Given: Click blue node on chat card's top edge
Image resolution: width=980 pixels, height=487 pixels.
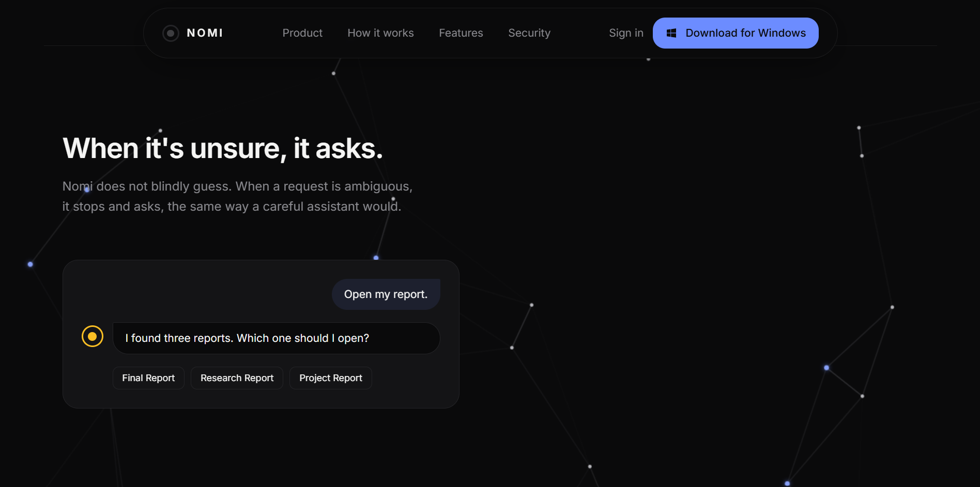Looking at the screenshot, I should pyautogui.click(x=376, y=258).
